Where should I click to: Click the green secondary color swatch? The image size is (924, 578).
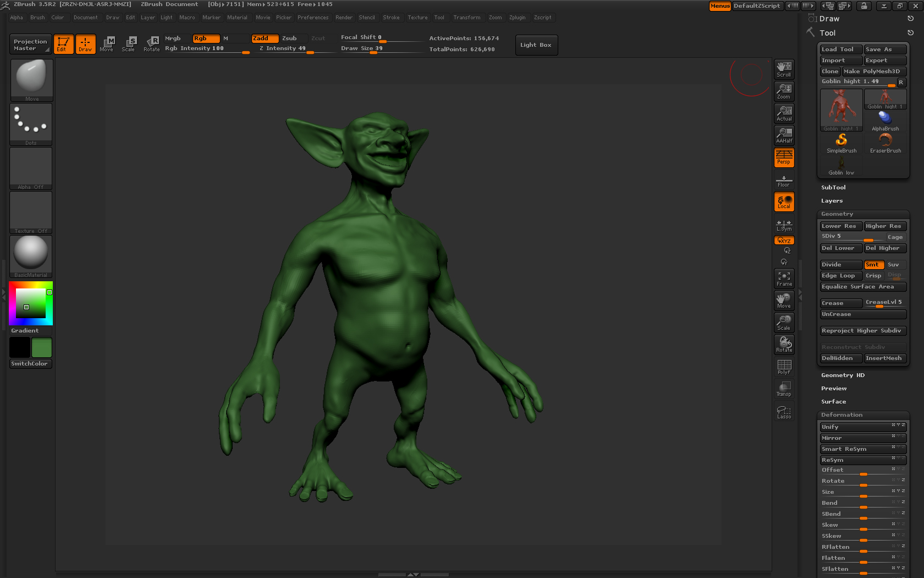click(41, 348)
